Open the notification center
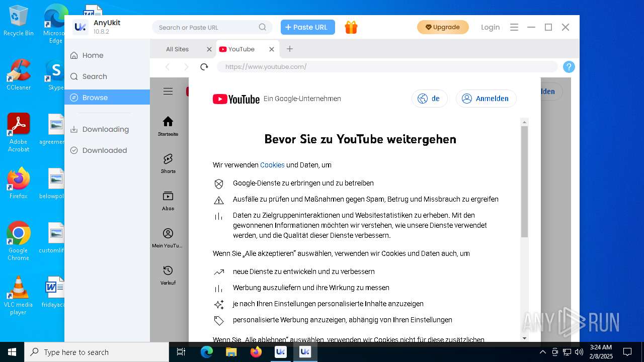This screenshot has height=362, width=644. point(627,352)
